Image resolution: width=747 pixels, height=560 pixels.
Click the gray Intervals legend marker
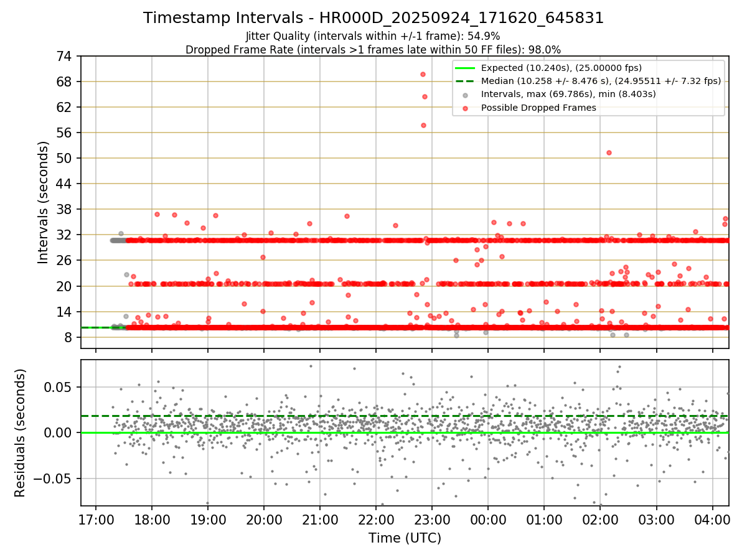466,95
